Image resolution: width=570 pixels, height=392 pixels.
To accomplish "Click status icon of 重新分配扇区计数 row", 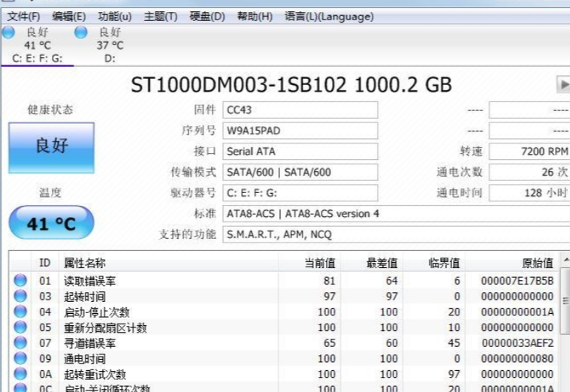I will (20, 327).
